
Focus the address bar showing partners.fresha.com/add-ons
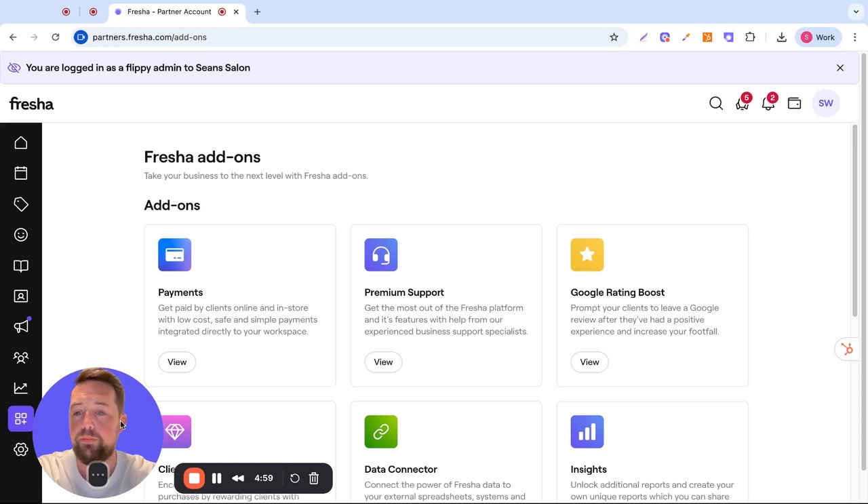(x=349, y=37)
